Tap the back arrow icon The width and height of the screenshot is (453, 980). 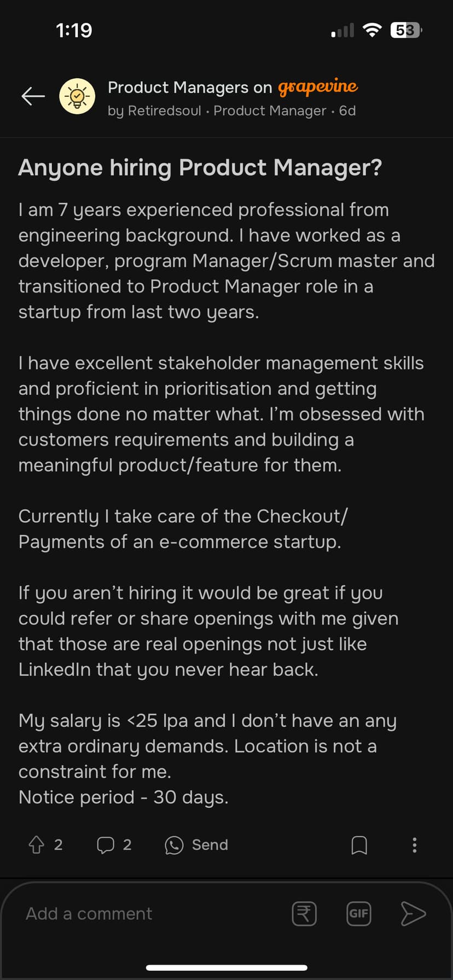coord(33,96)
